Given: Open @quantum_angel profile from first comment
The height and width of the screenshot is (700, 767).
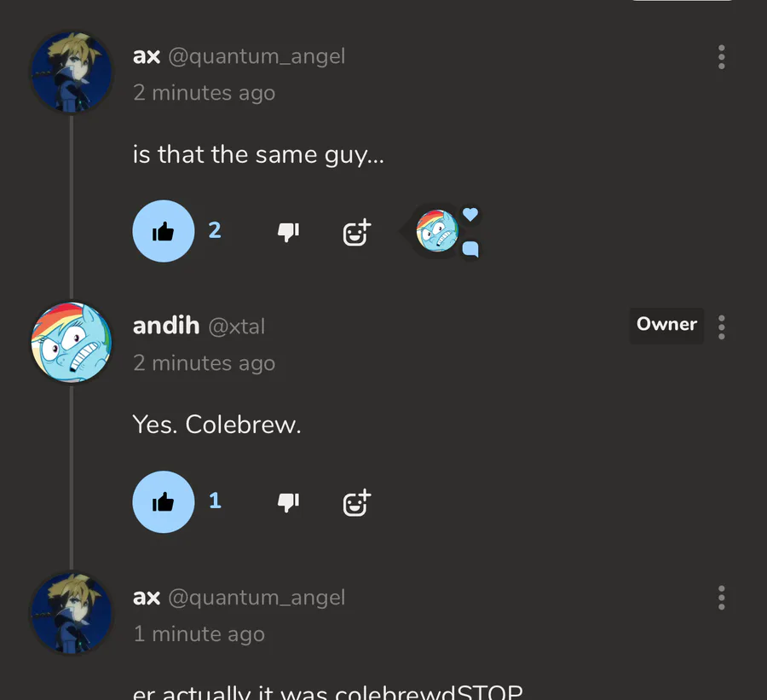Looking at the screenshot, I should click(257, 56).
